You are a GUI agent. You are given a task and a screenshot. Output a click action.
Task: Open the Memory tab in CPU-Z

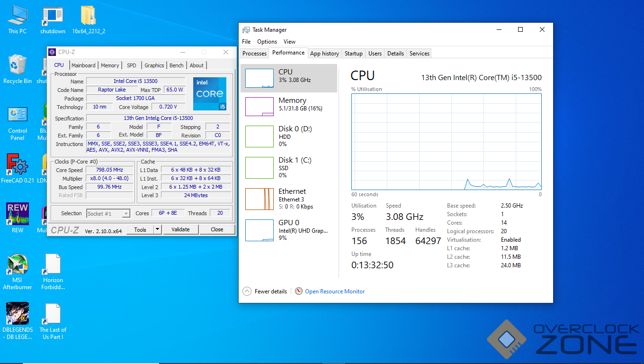pyautogui.click(x=110, y=65)
